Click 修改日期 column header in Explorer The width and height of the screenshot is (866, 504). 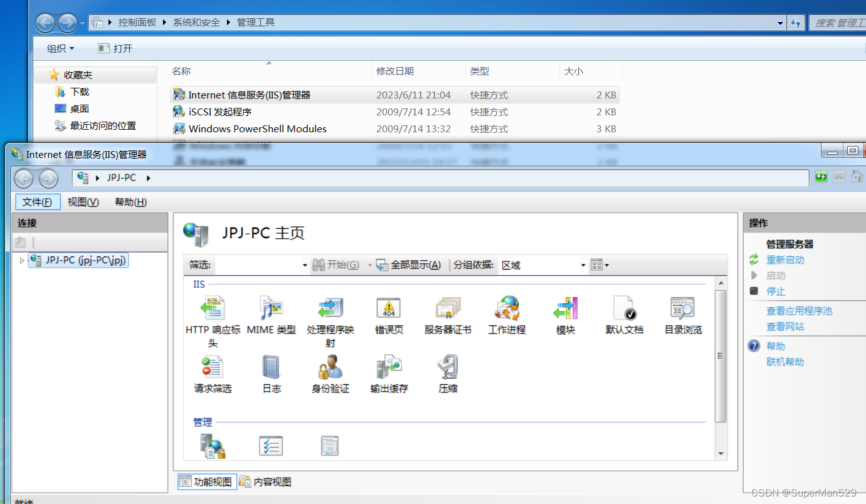[394, 71]
